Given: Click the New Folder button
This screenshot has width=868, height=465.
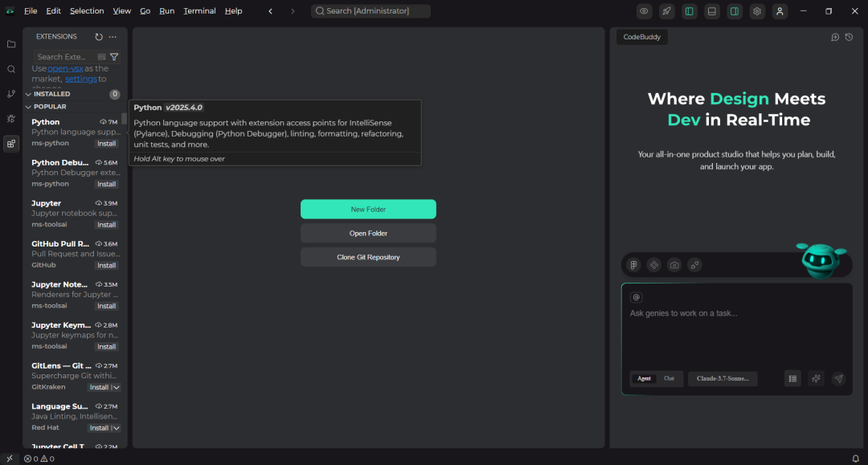Looking at the screenshot, I should pyautogui.click(x=368, y=209).
